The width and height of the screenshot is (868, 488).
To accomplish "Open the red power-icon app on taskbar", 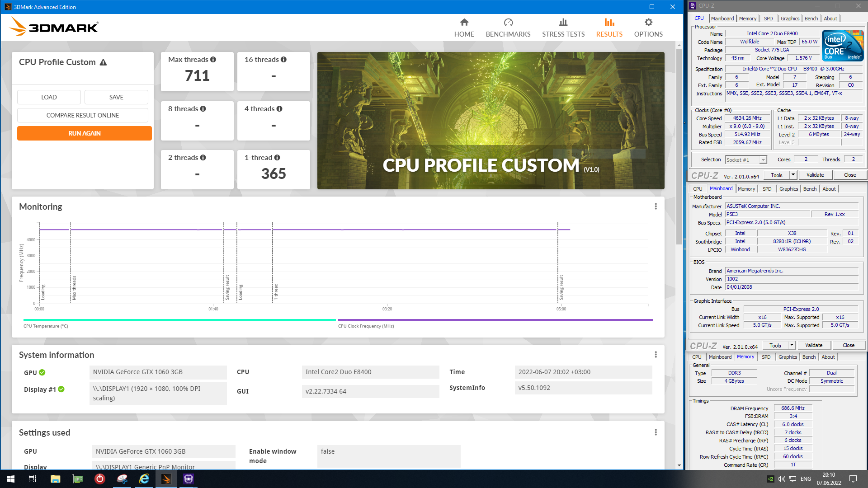I will click(99, 479).
